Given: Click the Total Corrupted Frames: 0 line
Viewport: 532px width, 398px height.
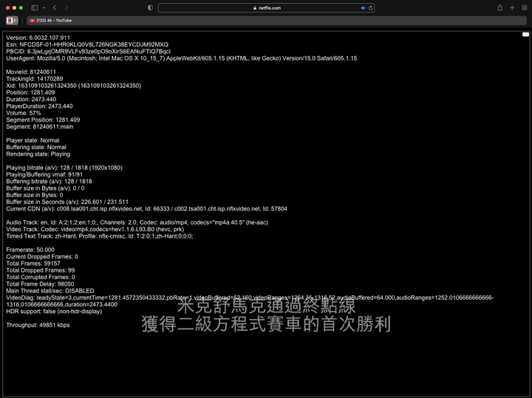Looking at the screenshot, I should tap(41, 277).
